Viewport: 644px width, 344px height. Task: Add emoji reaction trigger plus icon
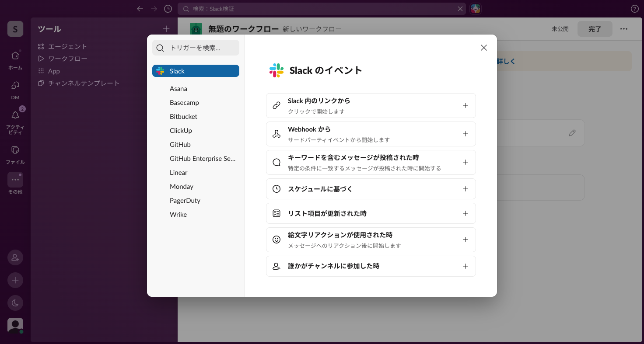click(x=465, y=240)
